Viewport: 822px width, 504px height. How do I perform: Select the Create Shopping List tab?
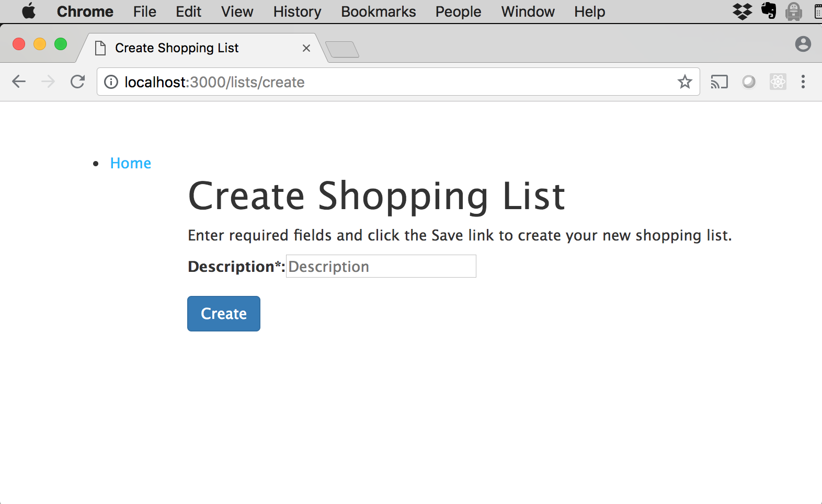coord(201,48)
